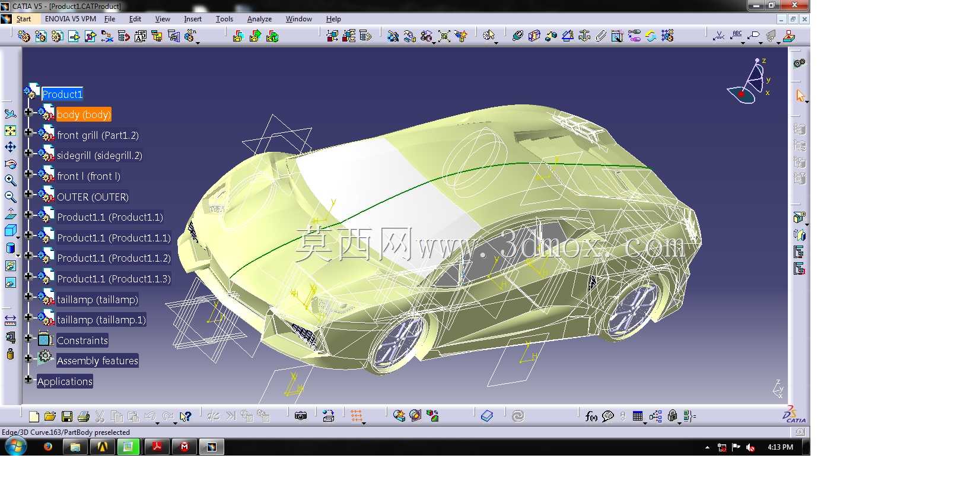Insert a new Component from the toolbar
Screen dimensions: 980x490
click(x=24, y=36)
